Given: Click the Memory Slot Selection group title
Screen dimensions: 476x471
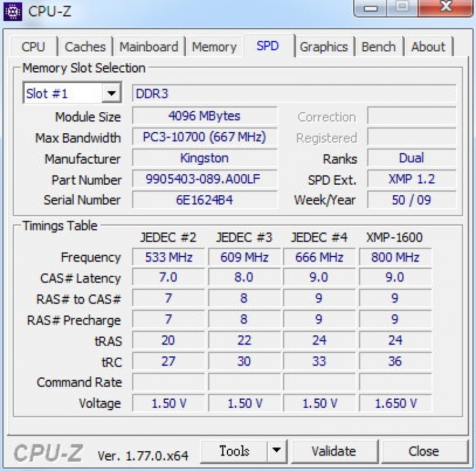Looking at the screenshot, I should coord(84,68).
